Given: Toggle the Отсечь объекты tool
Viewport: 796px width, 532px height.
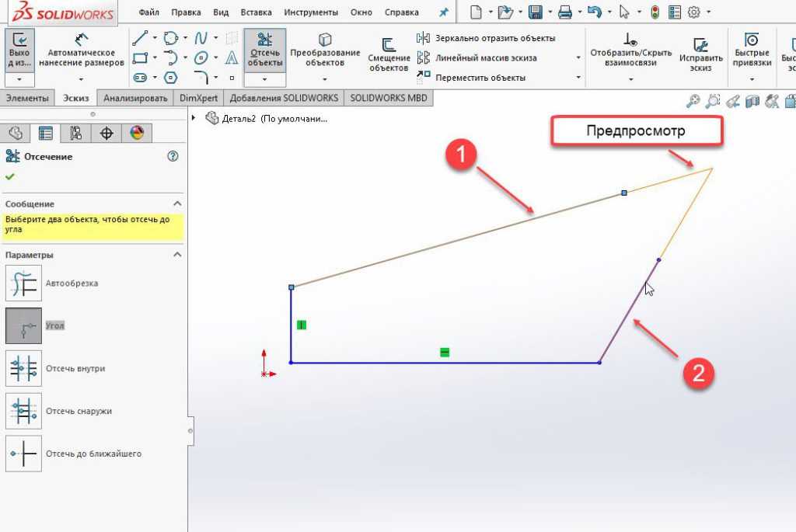Looking at the screenshot, I should (265, 50).
